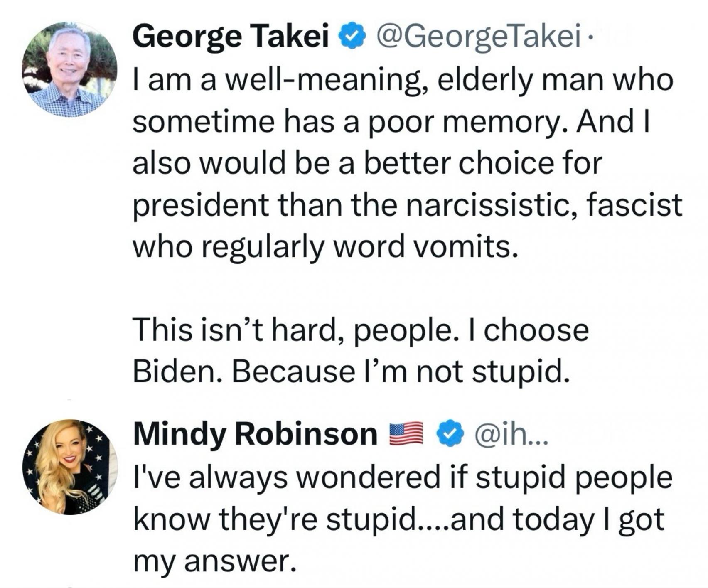Click George Takei's verified badge
Image resolution: width=708 pixels, height=588 pixels.
click(x=352, y=38)
